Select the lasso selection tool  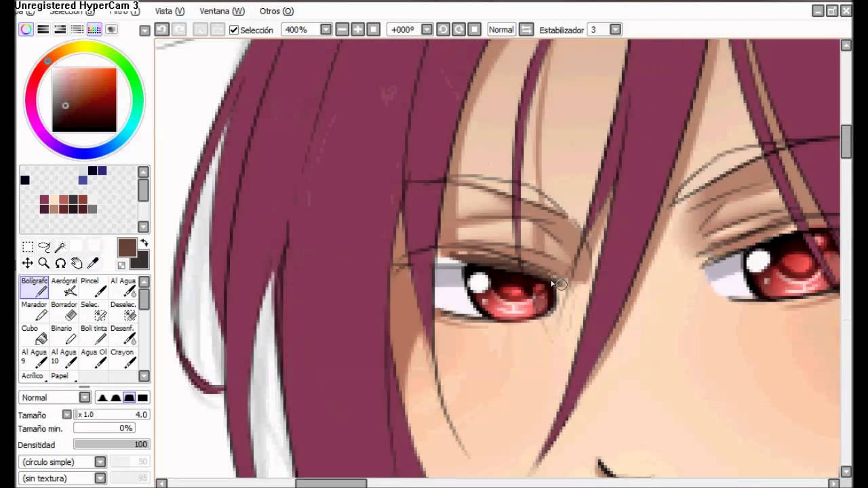(x=44, y=247)
